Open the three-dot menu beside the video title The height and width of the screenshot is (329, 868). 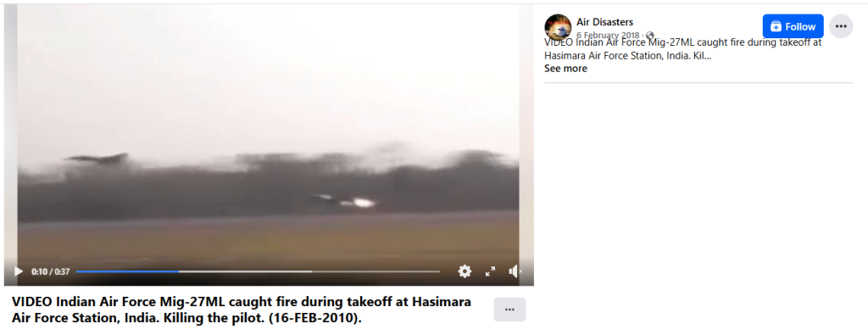[509, 309]
